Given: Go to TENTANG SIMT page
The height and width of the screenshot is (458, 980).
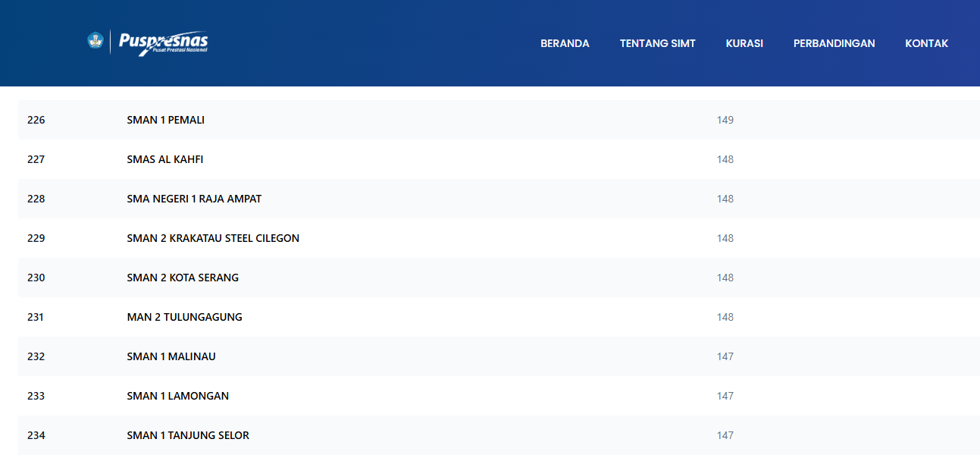Looking at the screenshot, I should pos(657,43).
